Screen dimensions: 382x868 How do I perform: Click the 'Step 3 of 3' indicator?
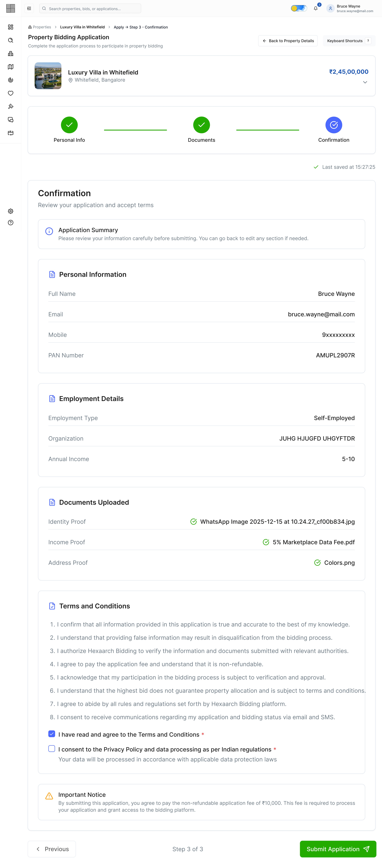pyautogui.click(x=188, y=849)
